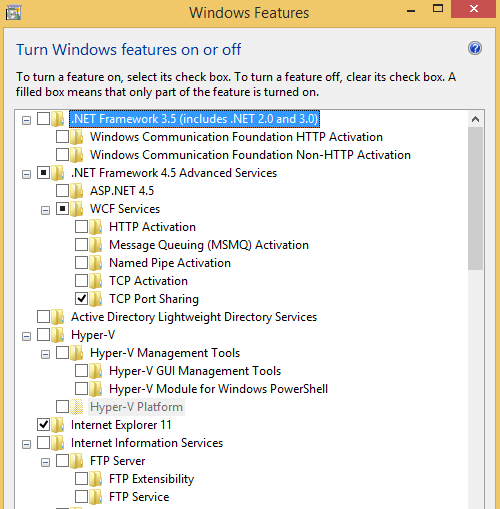Screen dimensions: 500x509
Task: Select Hyper-V GUI Management Tools label
Action: (195, 371)
